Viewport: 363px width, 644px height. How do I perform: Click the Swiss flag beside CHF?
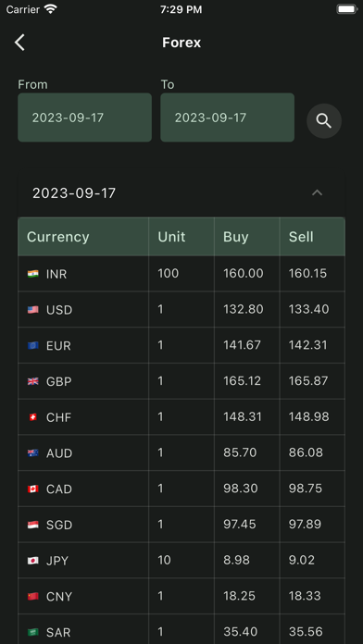33,417
